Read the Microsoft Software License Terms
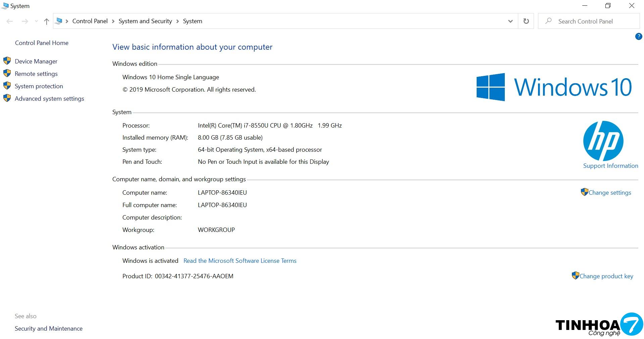The height and width of the screenshot is (339, 644). pos(240,261)
